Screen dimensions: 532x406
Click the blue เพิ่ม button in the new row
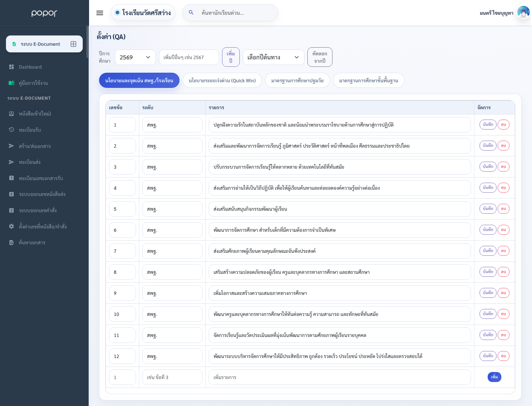(x=495, y=377)
